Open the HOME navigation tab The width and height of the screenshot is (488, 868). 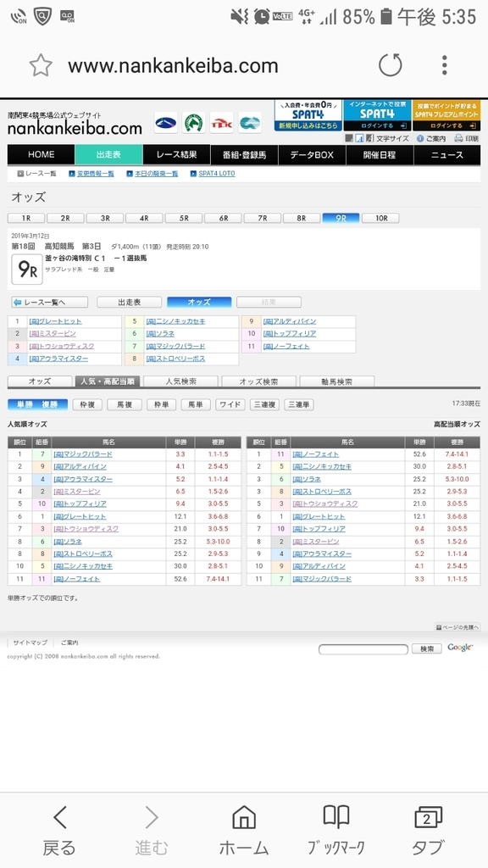pyautogui.click(x=41, y=155)
